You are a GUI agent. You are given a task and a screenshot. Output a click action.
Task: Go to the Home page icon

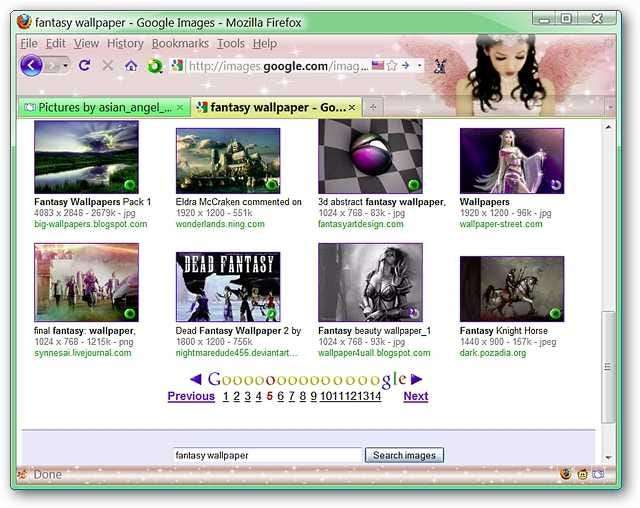point(131,65)
